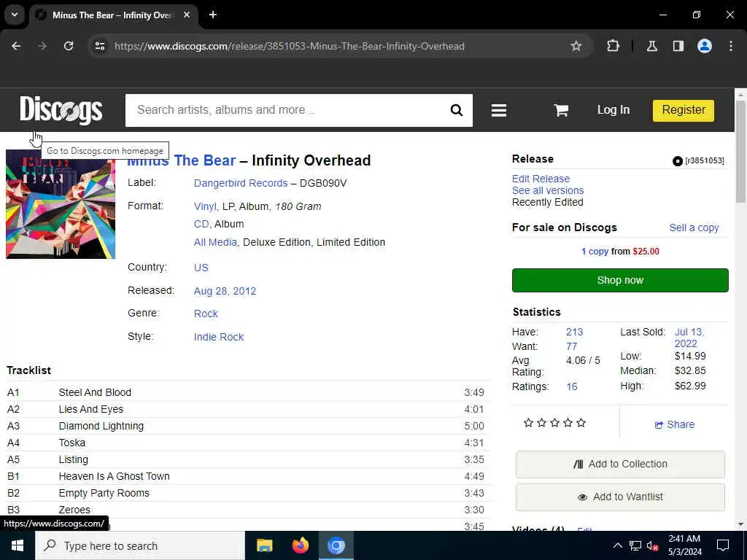Click Add to Wantlist button
This screenshot has width=747, height=560.
pos(620,497)
